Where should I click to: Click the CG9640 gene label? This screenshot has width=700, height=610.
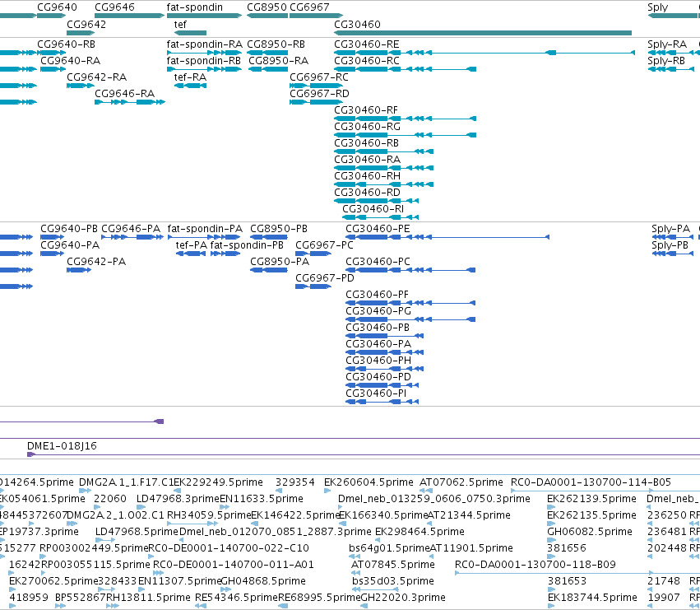tap(57, 7)
